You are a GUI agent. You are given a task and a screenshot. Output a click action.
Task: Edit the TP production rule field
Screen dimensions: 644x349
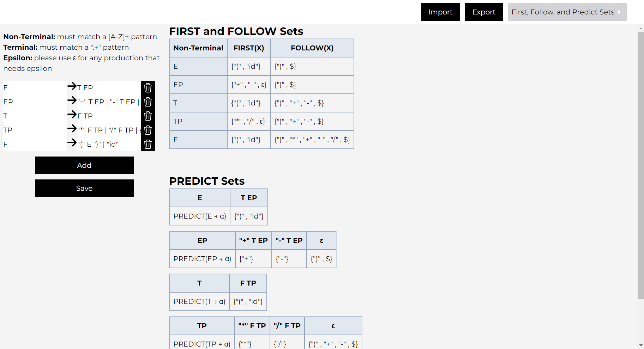click(108, 130)
